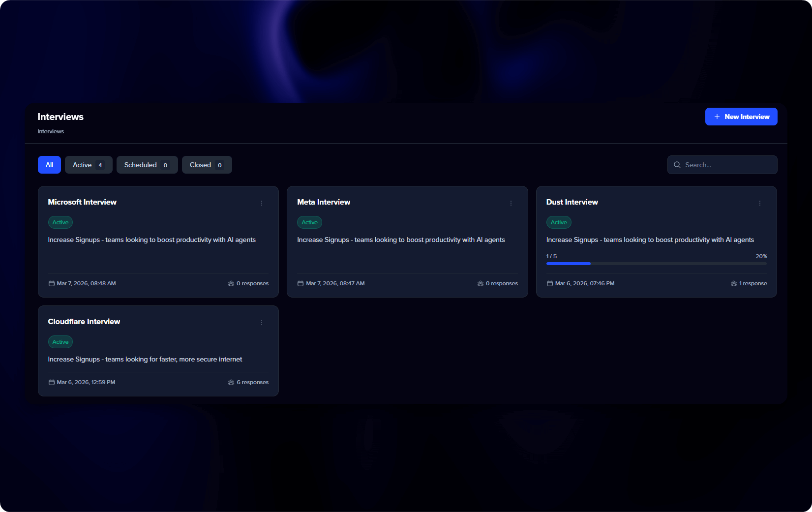The image size is (812, 512).
Task: Click the Dust Interview progress bar
Action: (656, 264)
